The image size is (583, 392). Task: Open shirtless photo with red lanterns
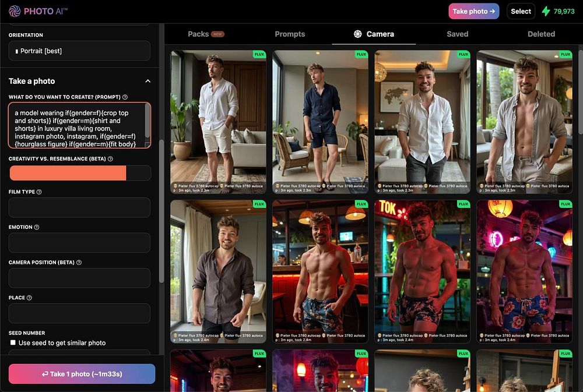(525, 271)
